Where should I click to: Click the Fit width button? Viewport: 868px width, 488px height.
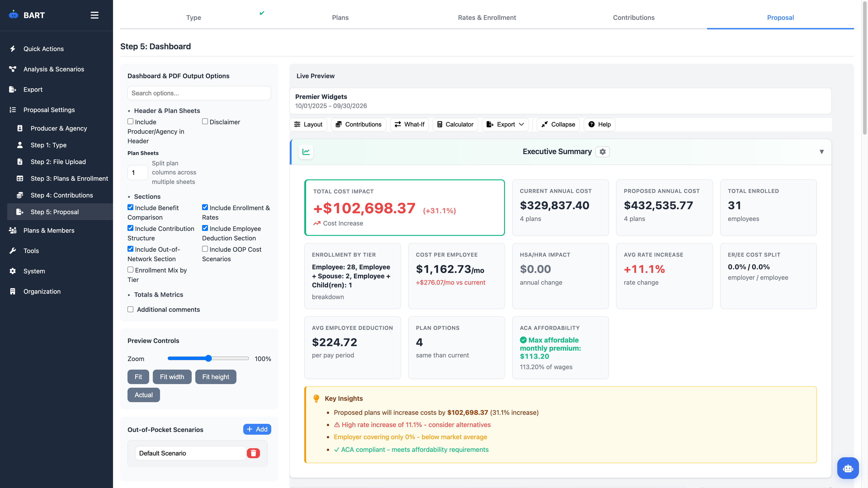[x=172, y=377]
